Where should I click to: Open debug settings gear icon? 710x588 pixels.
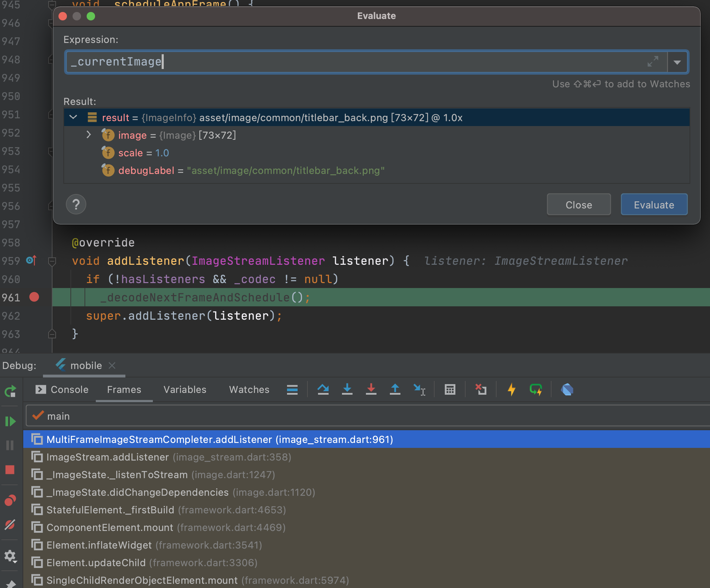tap(10, 556)
